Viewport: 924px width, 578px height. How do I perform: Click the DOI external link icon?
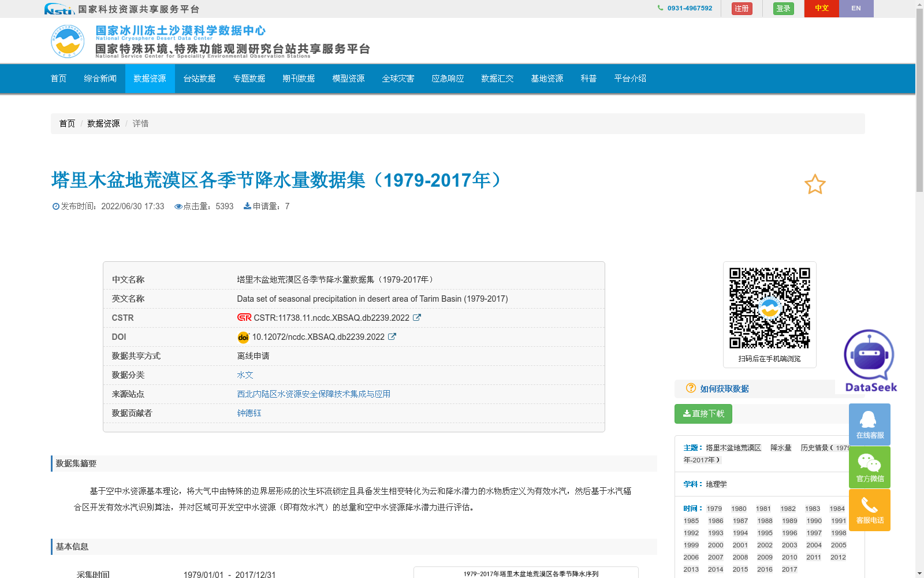tap(392, 336)
